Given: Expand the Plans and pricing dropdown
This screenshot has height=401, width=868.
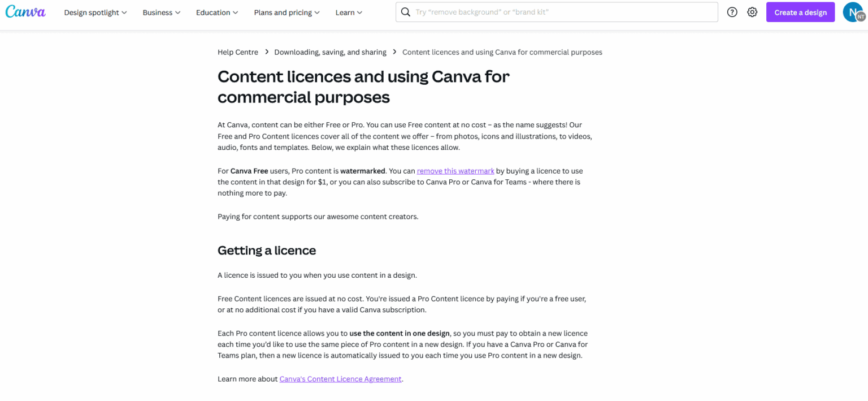Looking at the screenshot, I should 287,12.
